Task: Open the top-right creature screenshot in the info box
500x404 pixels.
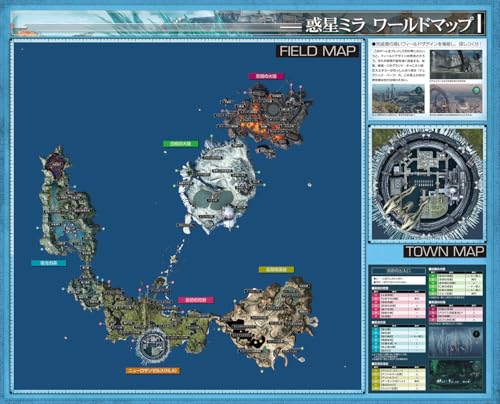Action: pos(456,64)
